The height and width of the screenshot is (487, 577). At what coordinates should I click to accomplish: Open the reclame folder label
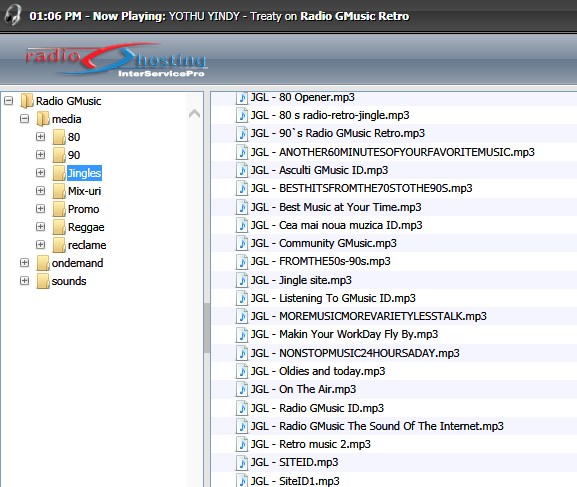87,245
